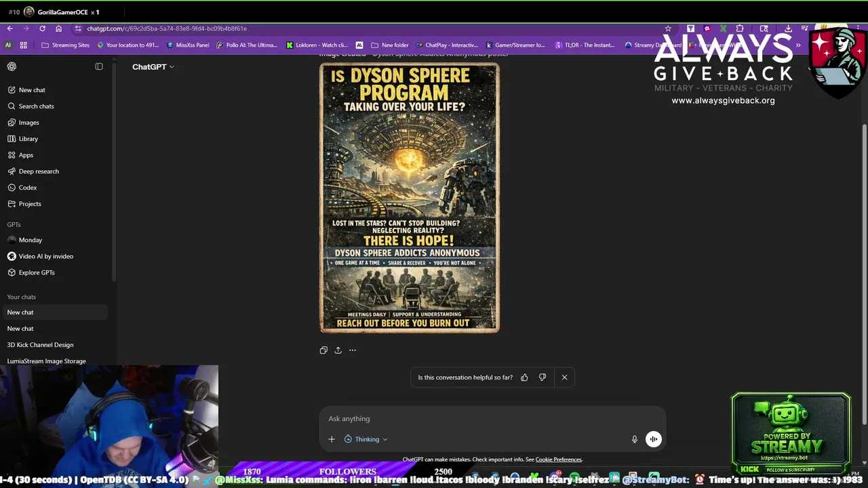
Task: Open Codex from the sidebar
Action: 22,188
